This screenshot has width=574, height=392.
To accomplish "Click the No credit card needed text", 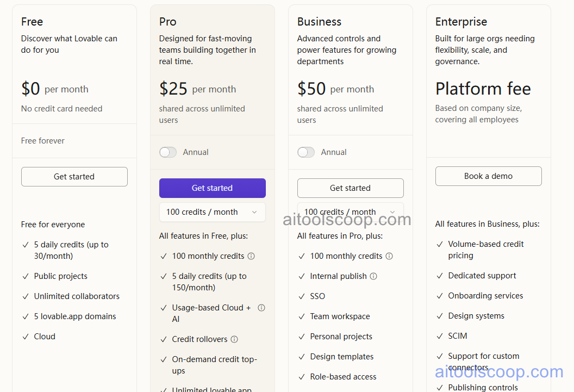I will 61,109.
